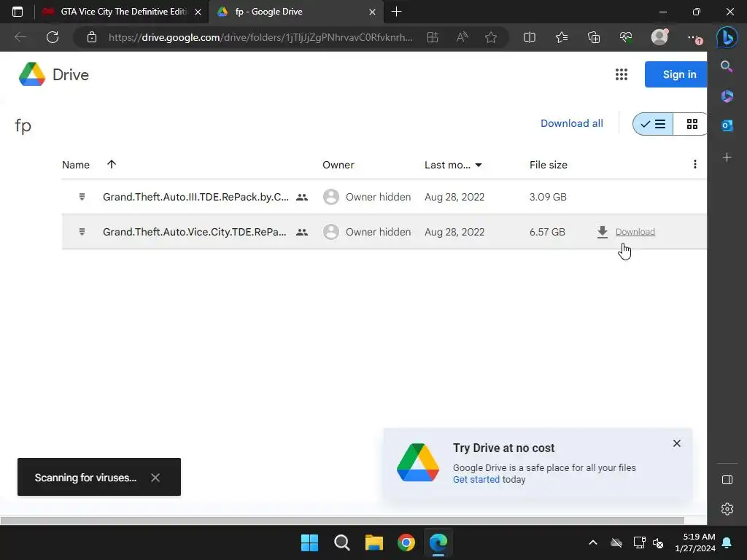This screenshot has width=747, height=560.
Task: Click archive file icon of Vice City row
Action: pyautogui.click(x=82, y=232)
